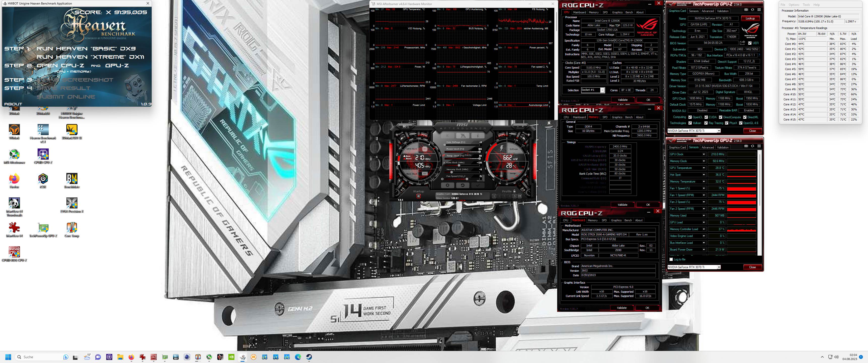868x363 pixels.
Task: Open Afterburner info button
Action: coord(478,136)
